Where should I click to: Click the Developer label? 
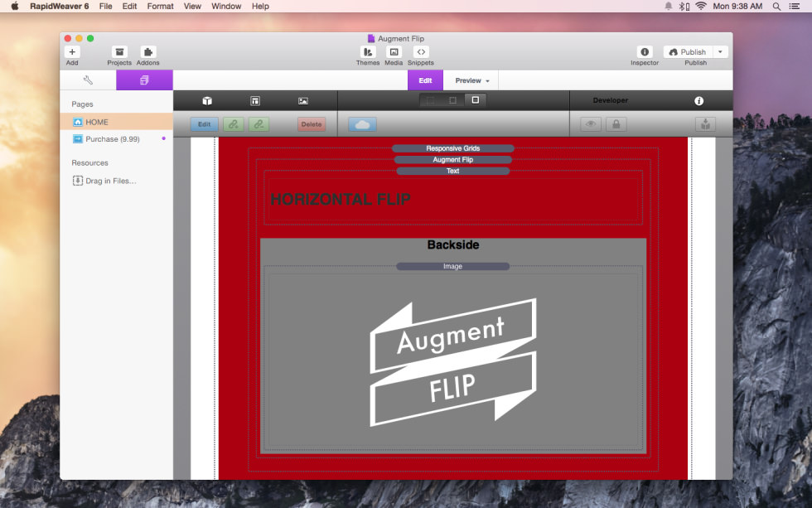[611, 100]
